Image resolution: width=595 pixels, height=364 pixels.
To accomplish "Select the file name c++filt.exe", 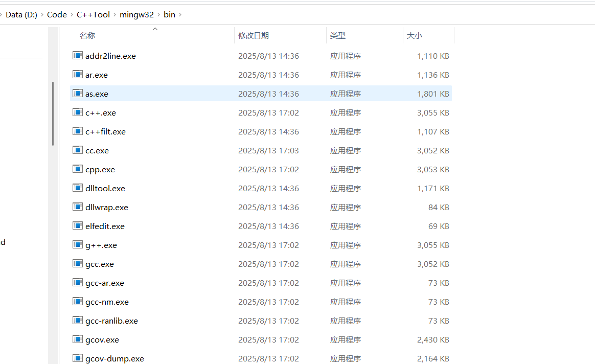I will (105, 132).
